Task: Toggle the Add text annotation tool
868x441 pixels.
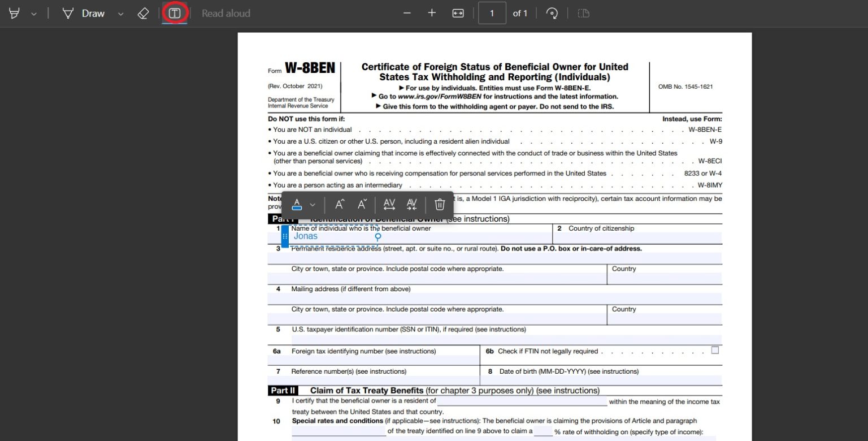Action: click(x=174, y=13)
